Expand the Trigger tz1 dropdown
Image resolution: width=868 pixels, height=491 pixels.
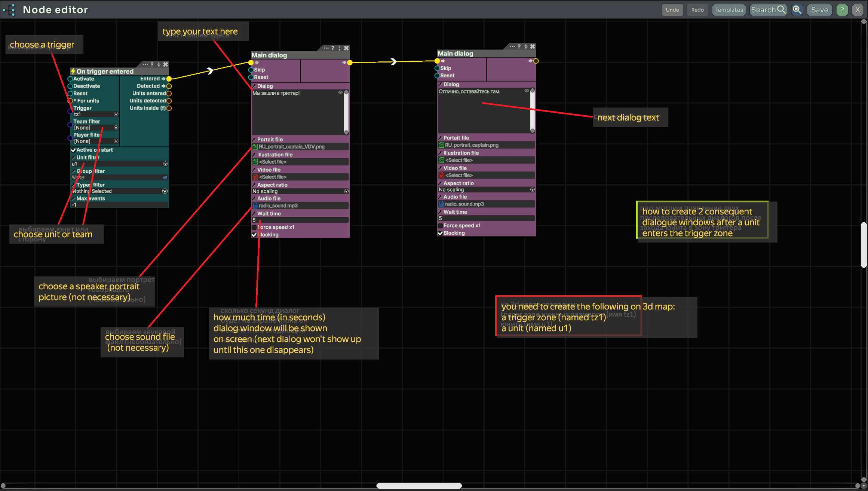point(116,115)
